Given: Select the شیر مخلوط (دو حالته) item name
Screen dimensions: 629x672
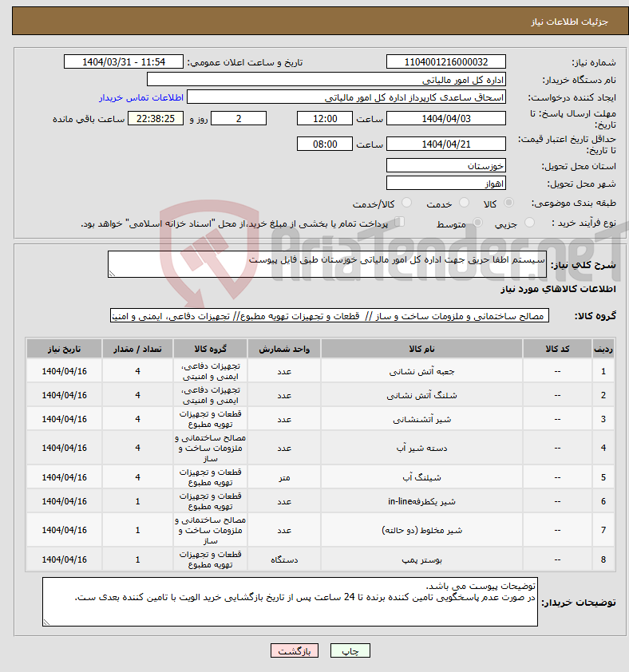Looking at the screenshot, I should pyautogui.click(x=421, y=530).
